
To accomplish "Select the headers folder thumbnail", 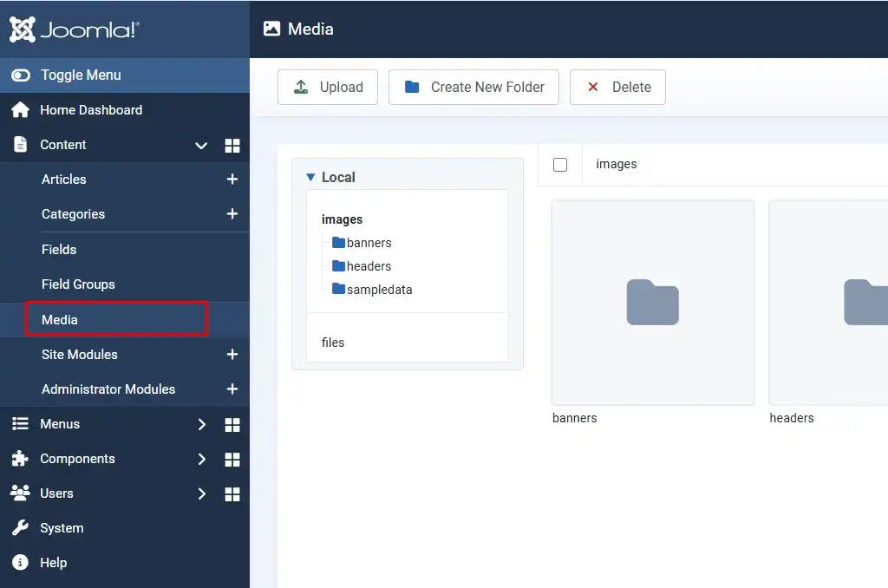I will (x=828, y=303).
